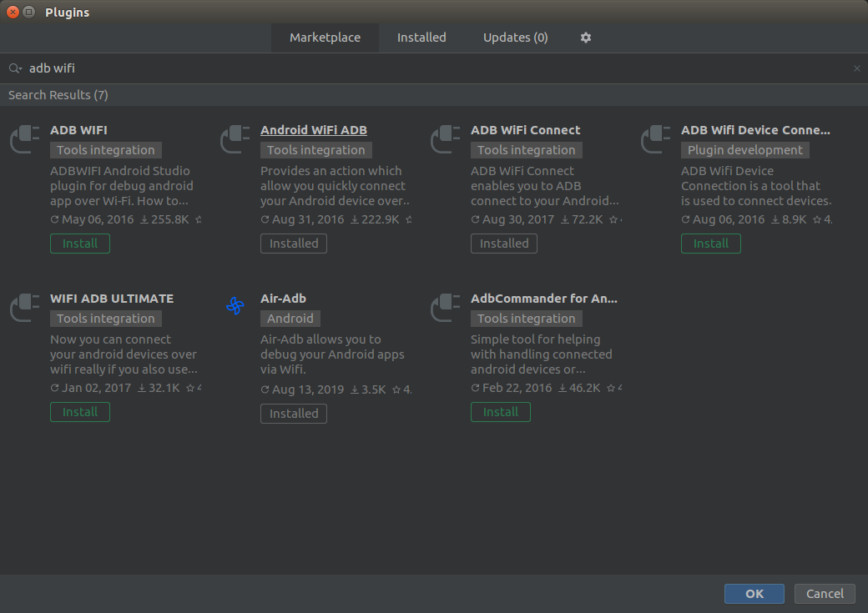Click the 222.9K downloads count

click(375, 219)
